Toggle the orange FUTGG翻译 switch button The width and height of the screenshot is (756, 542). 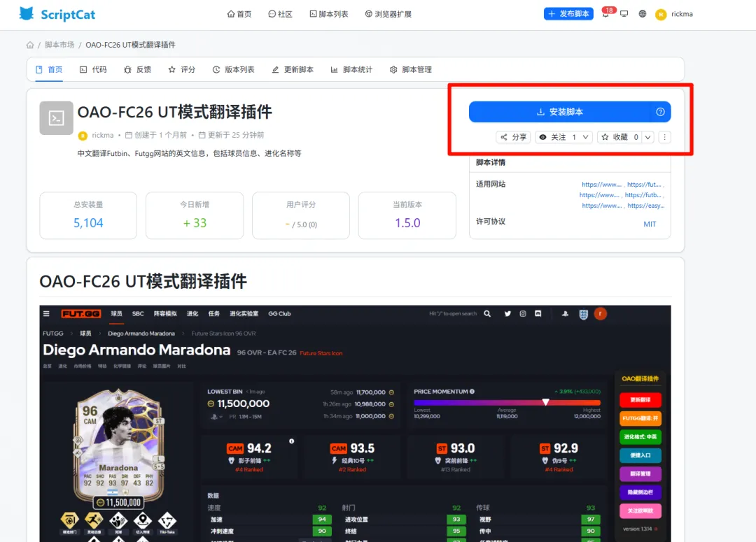click(640, 418)
